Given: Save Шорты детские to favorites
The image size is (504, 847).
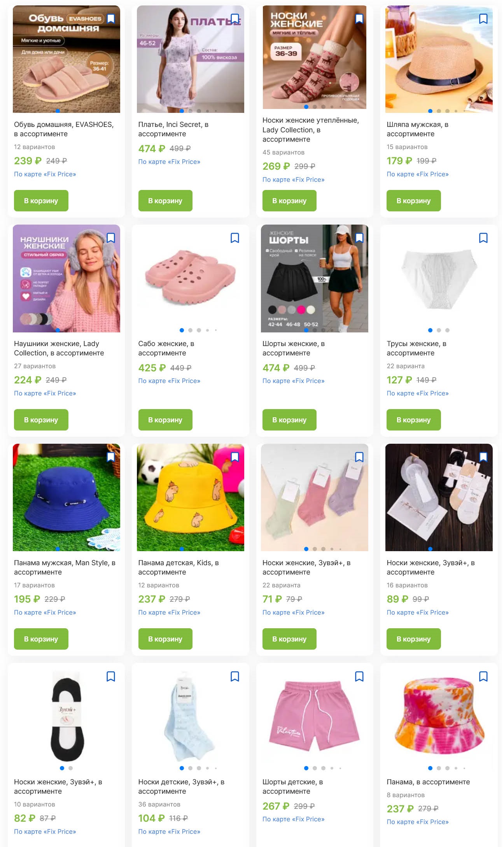Looking at the screenshot, I should point(359,677).
